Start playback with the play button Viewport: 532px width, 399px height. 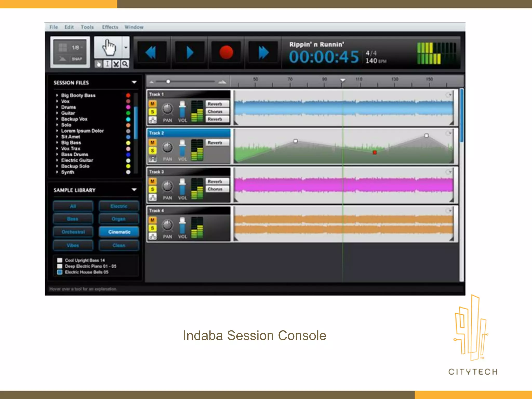click(x=190, y=53)
